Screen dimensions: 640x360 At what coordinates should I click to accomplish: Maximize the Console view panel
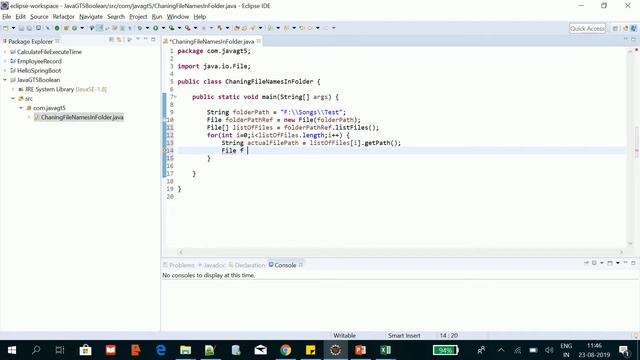click(633, 263)
